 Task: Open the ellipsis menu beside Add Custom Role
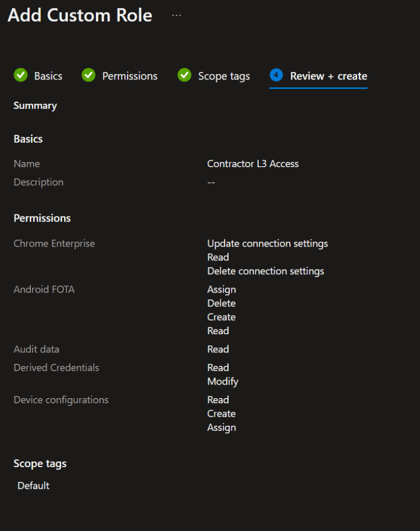tap(176, 16)
